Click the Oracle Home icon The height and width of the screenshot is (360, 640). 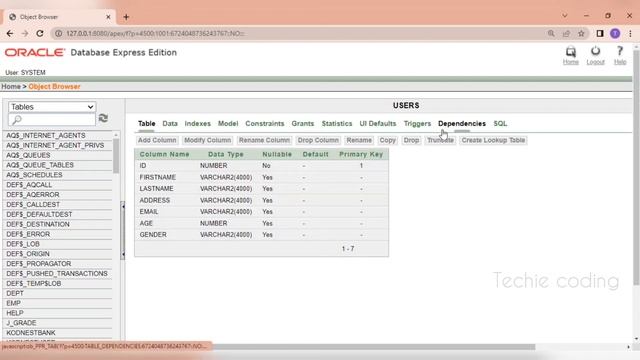(x=571, y=52)
